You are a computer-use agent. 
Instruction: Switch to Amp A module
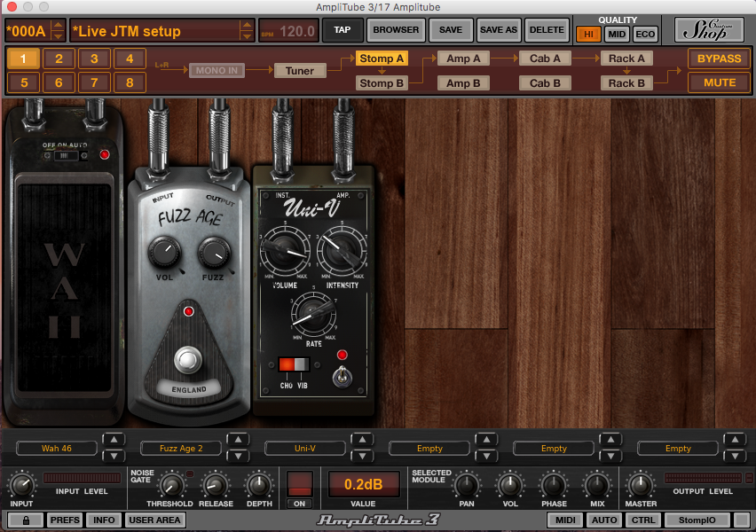click(463, 59)
